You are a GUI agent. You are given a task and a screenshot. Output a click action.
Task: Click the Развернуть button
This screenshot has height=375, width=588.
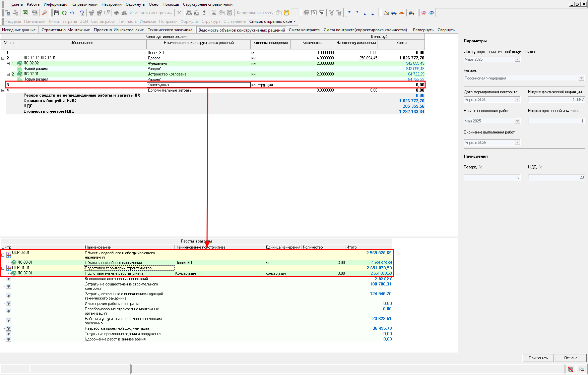423,30
